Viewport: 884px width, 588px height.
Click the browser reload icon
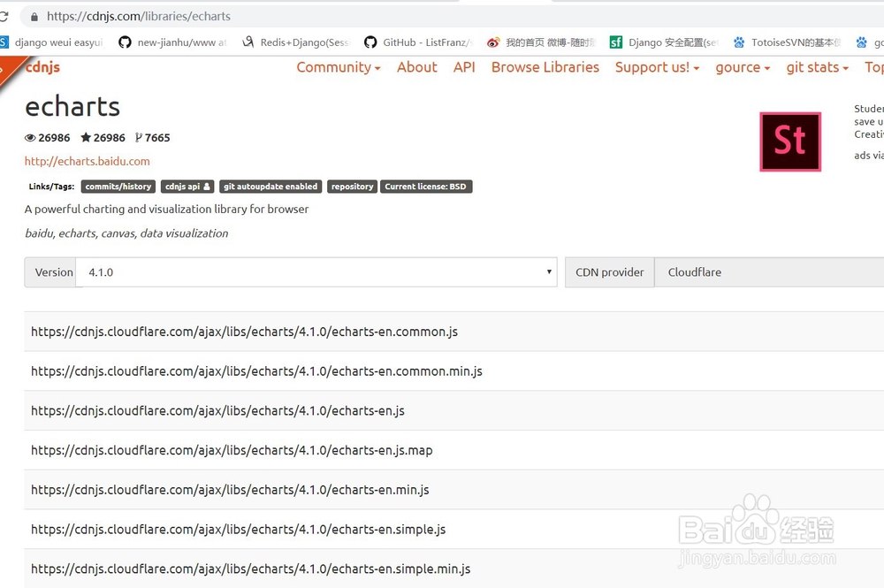[x=4, y=16]
